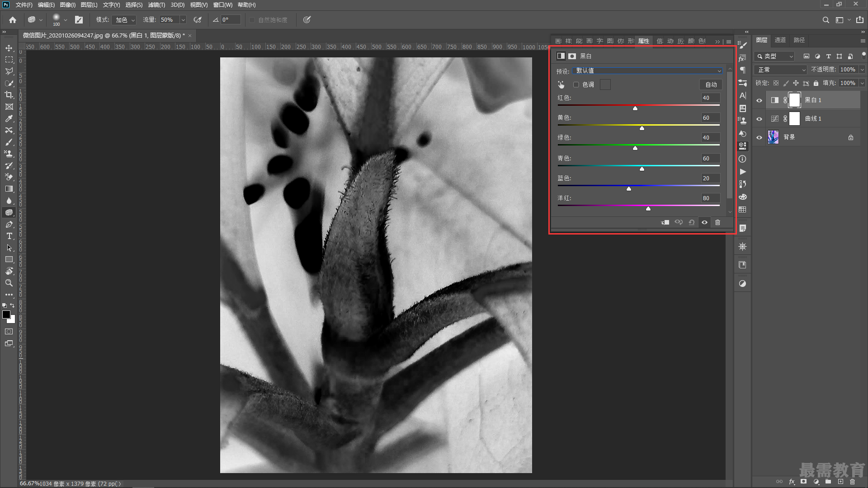The height and width of the screenshot is (488, 868).
Task: Select the Pen tool
Action: click(9, 224)
